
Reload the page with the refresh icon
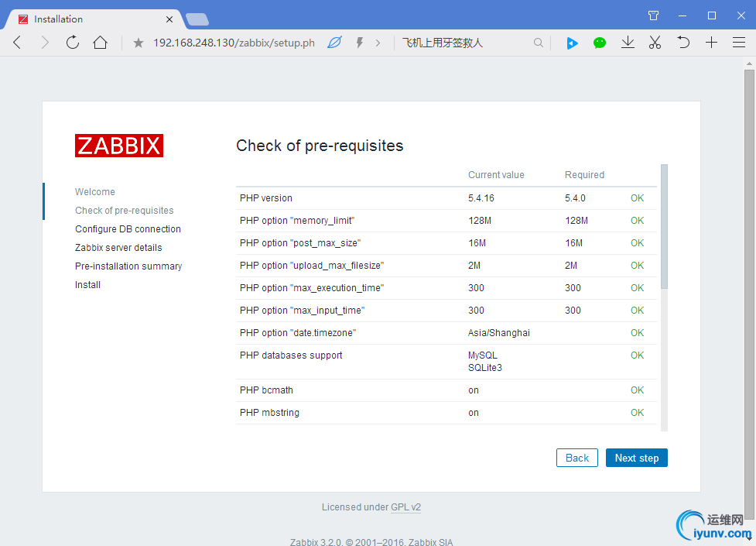[x=72, y=43]
